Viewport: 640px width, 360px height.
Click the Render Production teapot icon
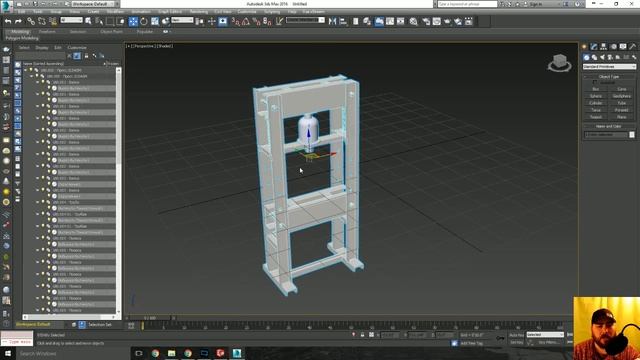pyautogui.click(x=447, y=21)
